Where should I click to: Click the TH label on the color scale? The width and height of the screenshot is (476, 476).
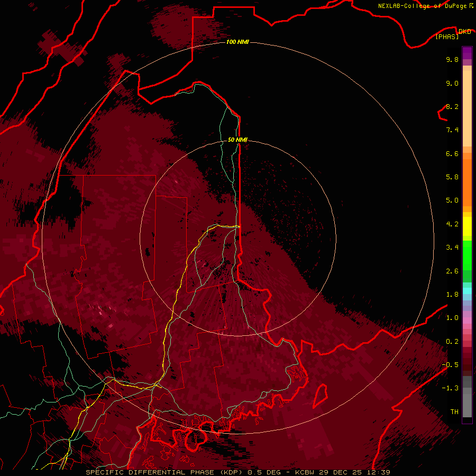point(454,412)
